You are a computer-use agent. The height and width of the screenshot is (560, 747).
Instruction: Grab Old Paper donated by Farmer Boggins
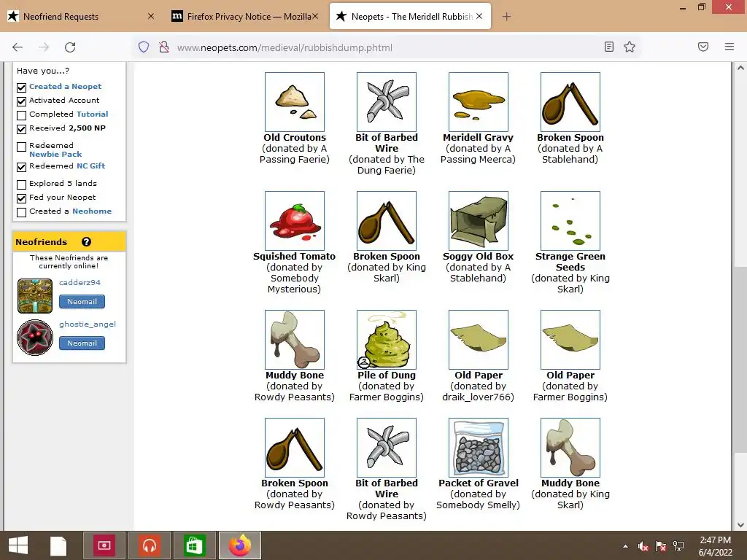pos(570,340)
